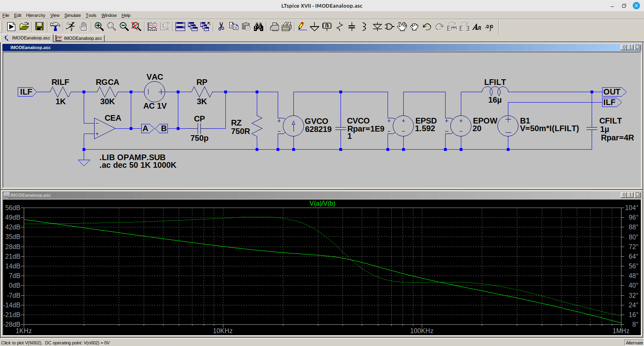Click the GVCO current source symbol
The width and height of the screenshot is (644, 346).
(293, 126)
